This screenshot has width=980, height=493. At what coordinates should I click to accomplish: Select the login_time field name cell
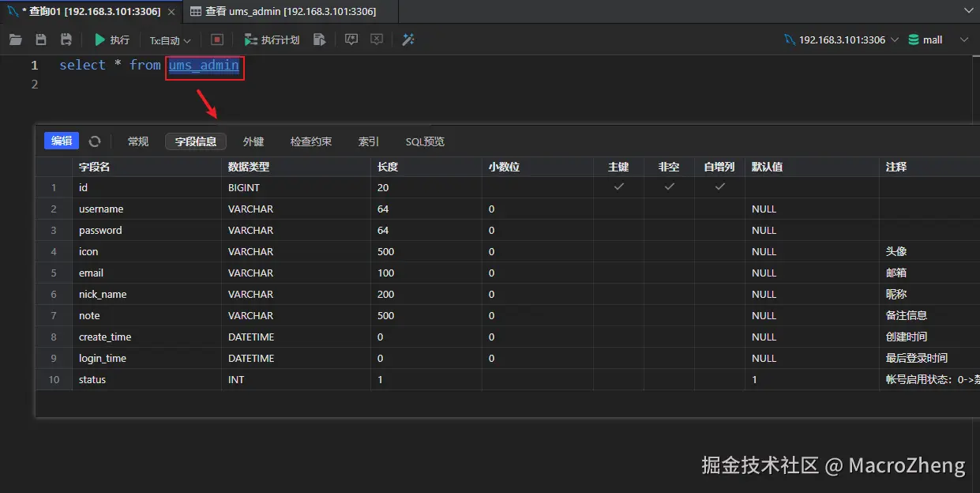pyautogui.click(x=147, y=358)
